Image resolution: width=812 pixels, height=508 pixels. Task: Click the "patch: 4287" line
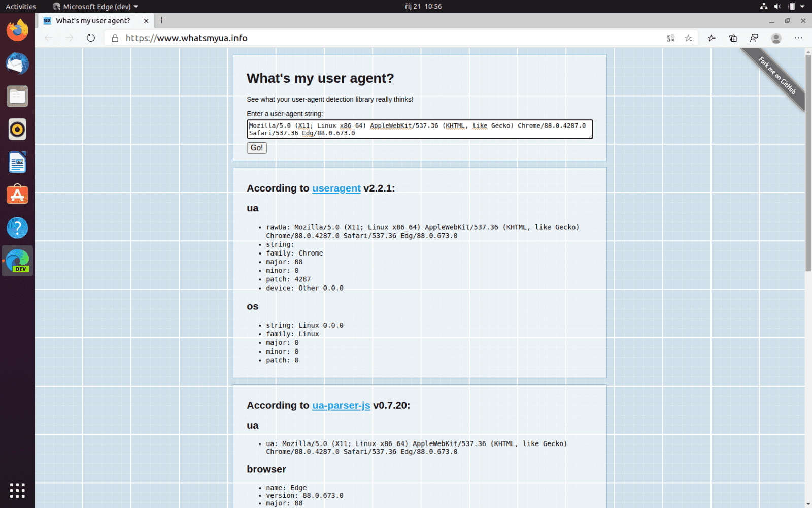[288, 279]
